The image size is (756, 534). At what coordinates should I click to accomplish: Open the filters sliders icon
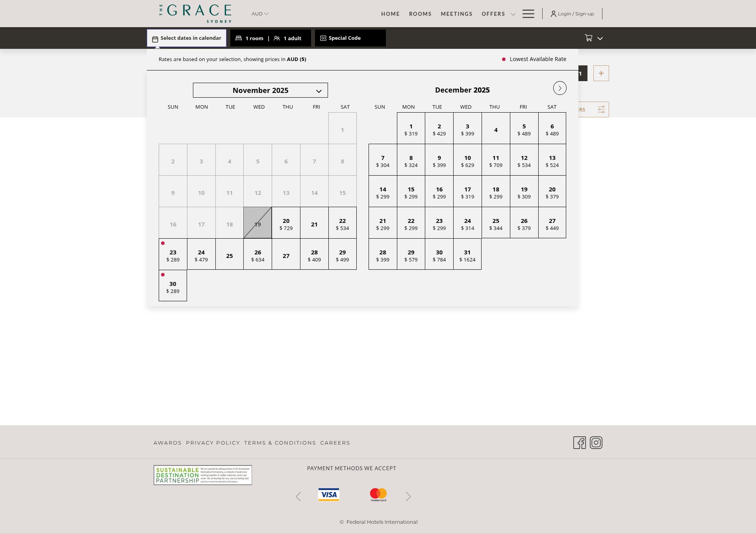(601, 109)
